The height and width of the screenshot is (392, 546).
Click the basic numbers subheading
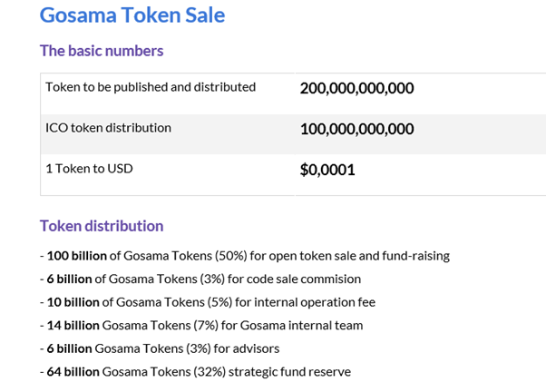click(x=102, y=51)
